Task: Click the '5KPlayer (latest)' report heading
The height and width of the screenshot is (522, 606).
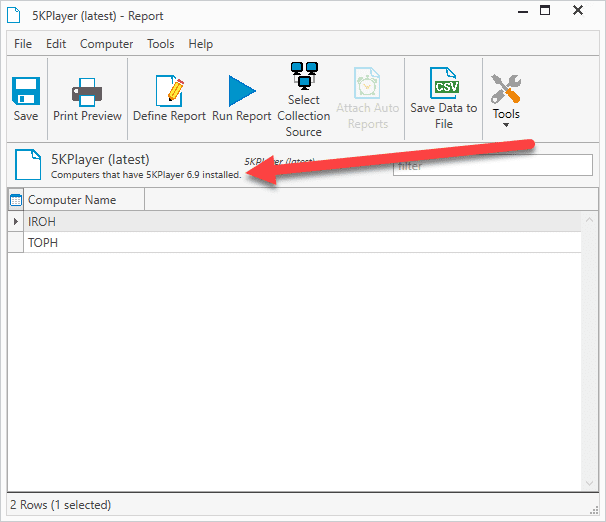Action: [100, 159]
